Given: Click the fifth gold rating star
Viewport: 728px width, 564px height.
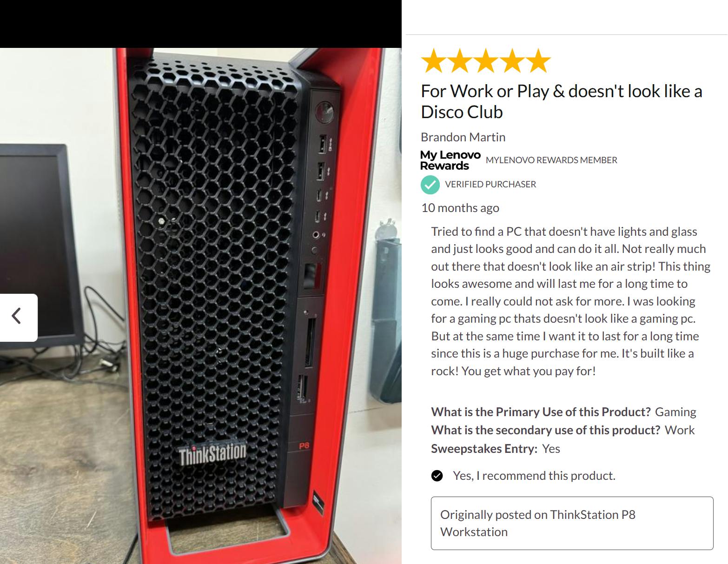Looking at the screenshot, I should (x=538, y=61).
